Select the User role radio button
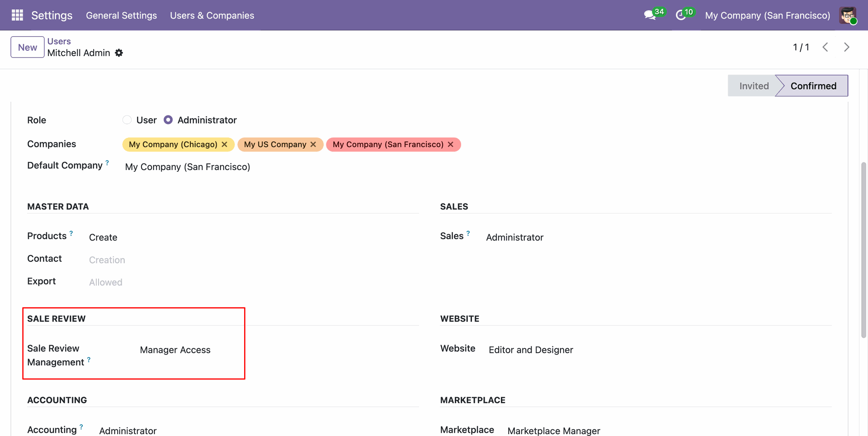 click(x=127, y=120)
